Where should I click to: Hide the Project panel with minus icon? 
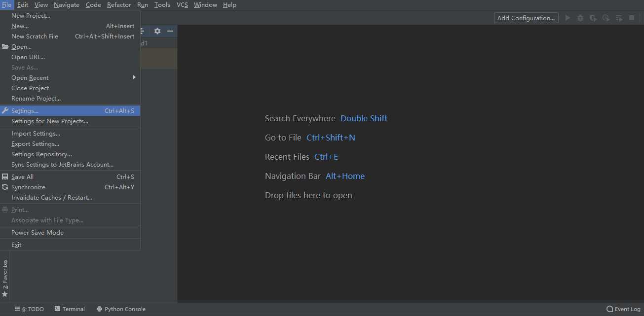[x=170, y=31]
